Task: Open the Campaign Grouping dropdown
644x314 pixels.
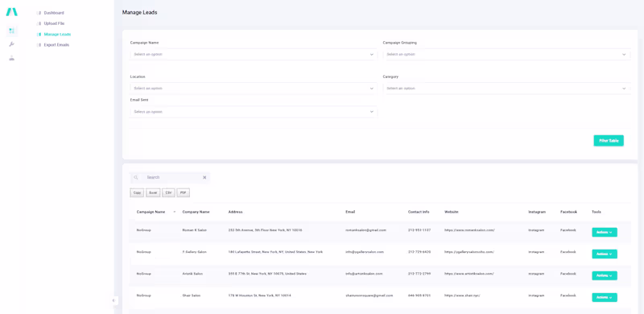Action: tap(506, 54)
